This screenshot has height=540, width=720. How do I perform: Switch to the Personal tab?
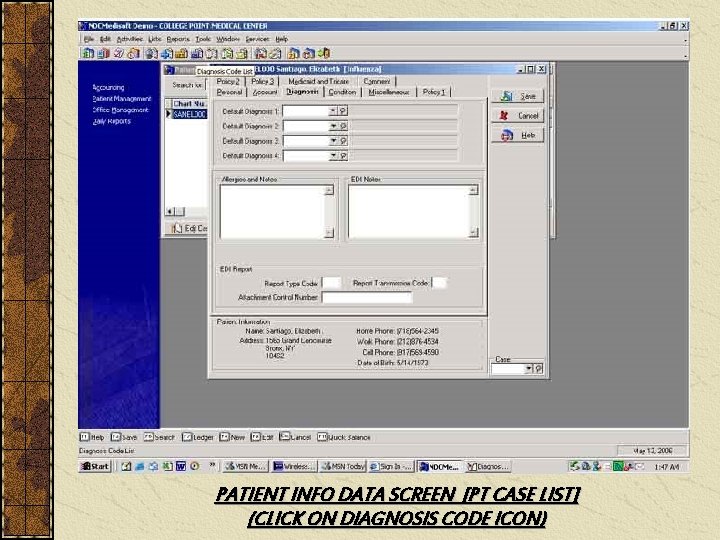point(229,92)
